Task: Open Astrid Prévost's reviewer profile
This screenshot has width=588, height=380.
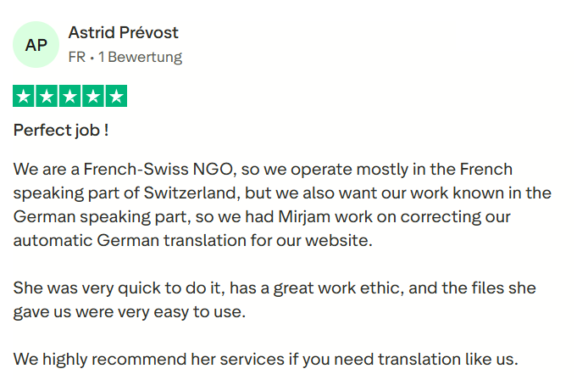Action: coord(124,33)
